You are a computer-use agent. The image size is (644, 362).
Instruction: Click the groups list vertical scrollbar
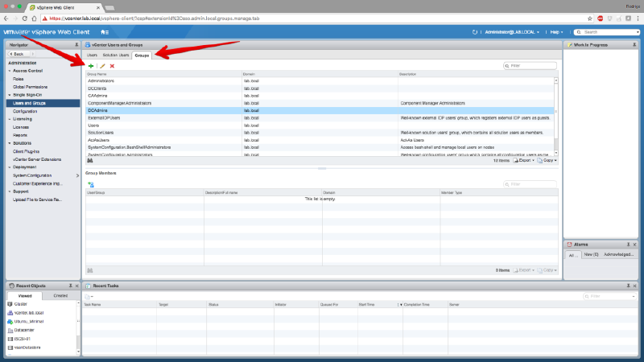tap(555, 113)
